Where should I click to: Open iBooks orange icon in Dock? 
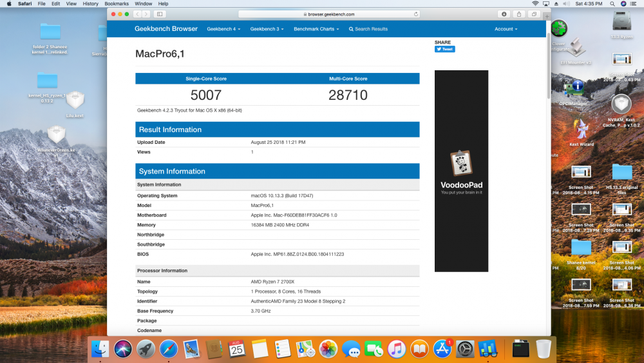[x=419, y=349]
